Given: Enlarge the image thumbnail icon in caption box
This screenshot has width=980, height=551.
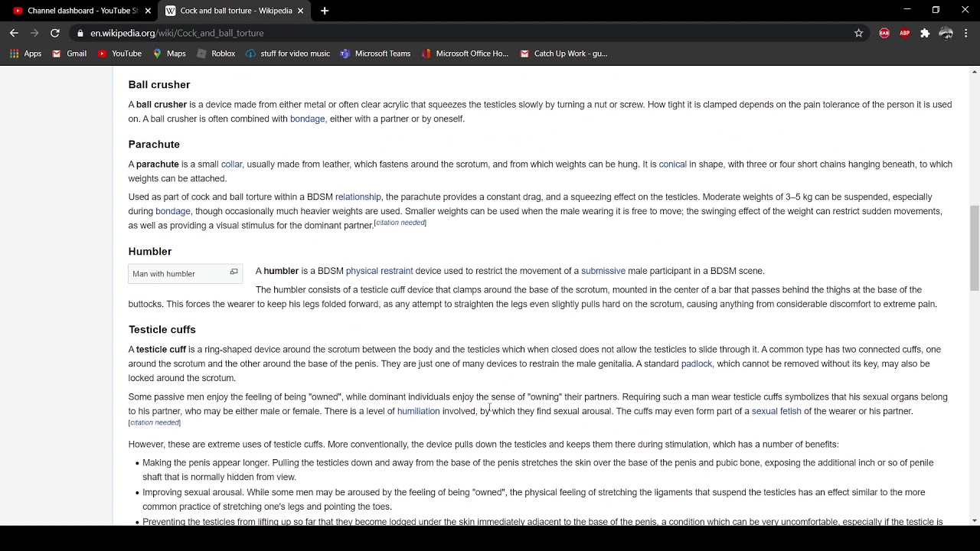Looking at the screenshot, I should click(x=234, y=272).
